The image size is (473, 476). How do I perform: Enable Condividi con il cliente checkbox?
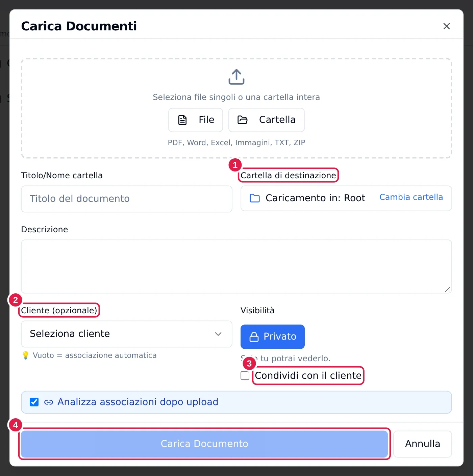pos(245,376)
